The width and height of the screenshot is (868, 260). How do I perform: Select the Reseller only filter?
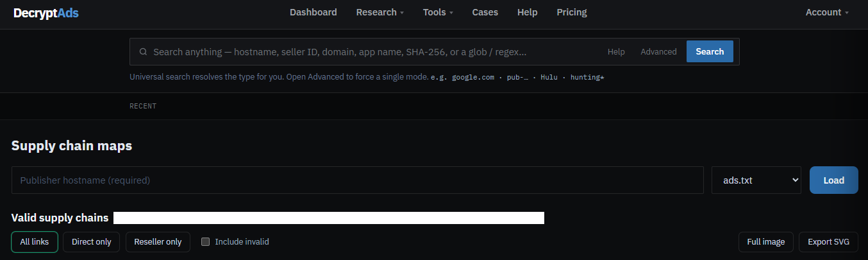(x=158, y=242)
